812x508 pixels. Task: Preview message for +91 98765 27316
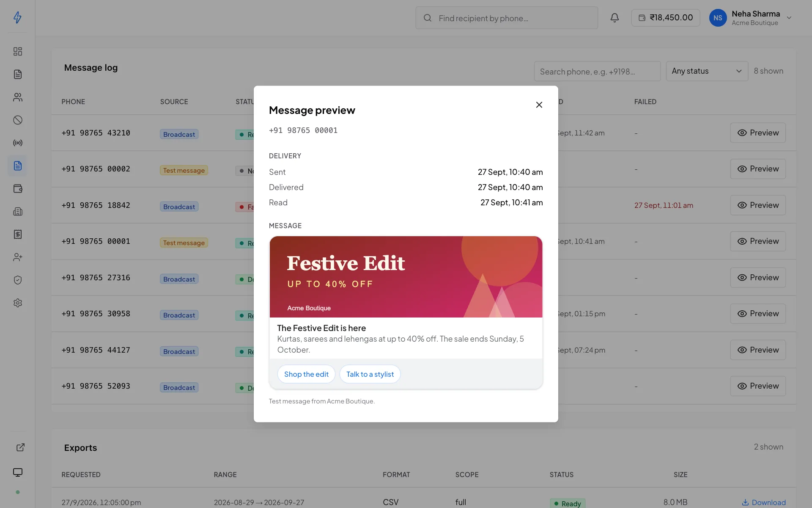758,278
